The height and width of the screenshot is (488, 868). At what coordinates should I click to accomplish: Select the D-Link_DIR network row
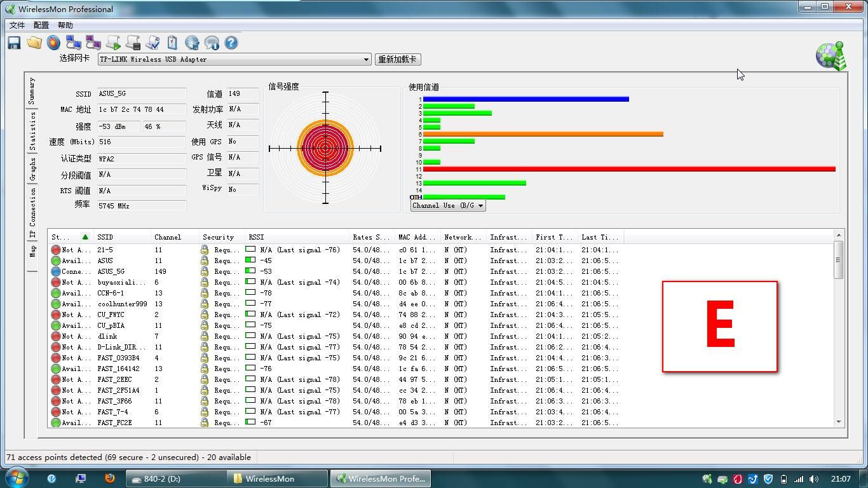336,347
